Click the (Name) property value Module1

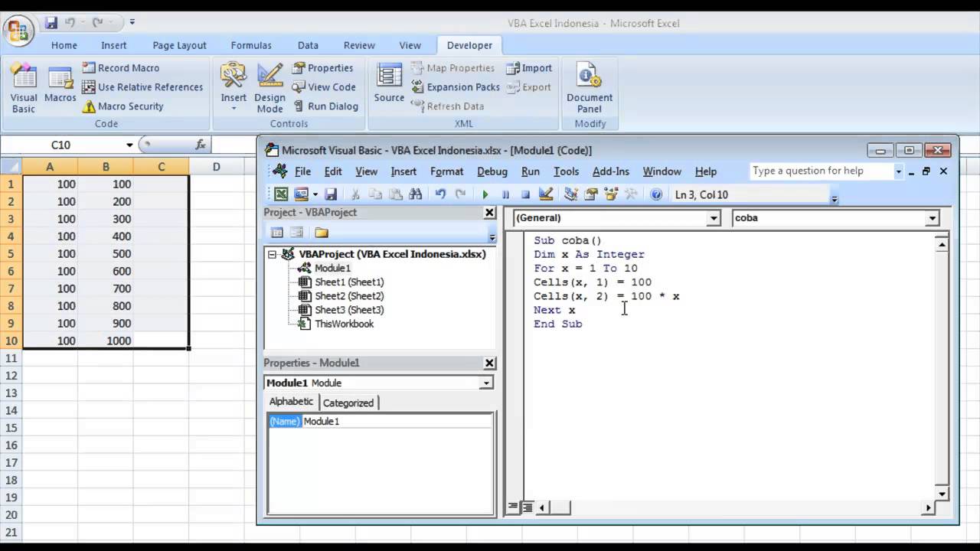397,421
